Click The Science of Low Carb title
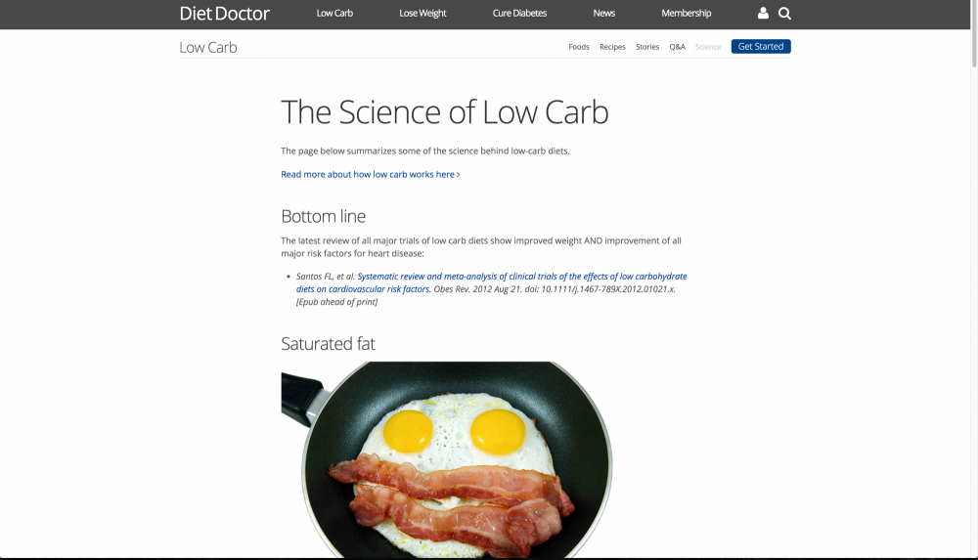The image size is (978, 560). tap(444, 112)
